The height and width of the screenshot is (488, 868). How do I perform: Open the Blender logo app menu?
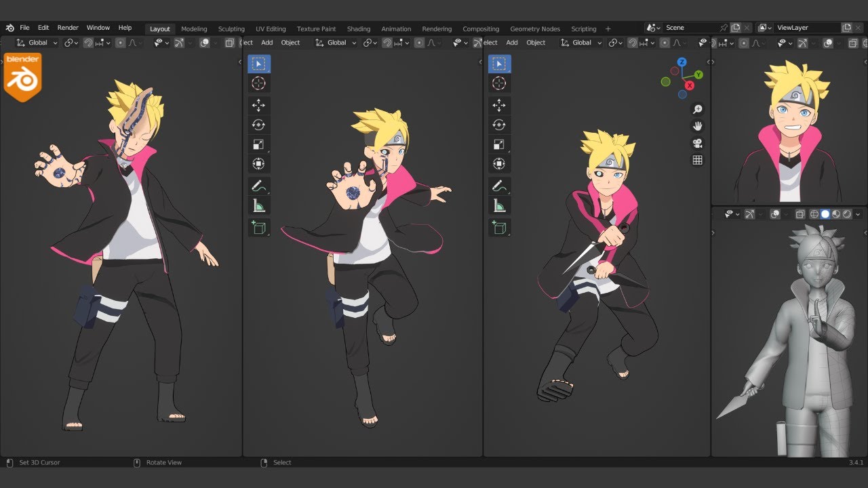[x=9, y=28]
